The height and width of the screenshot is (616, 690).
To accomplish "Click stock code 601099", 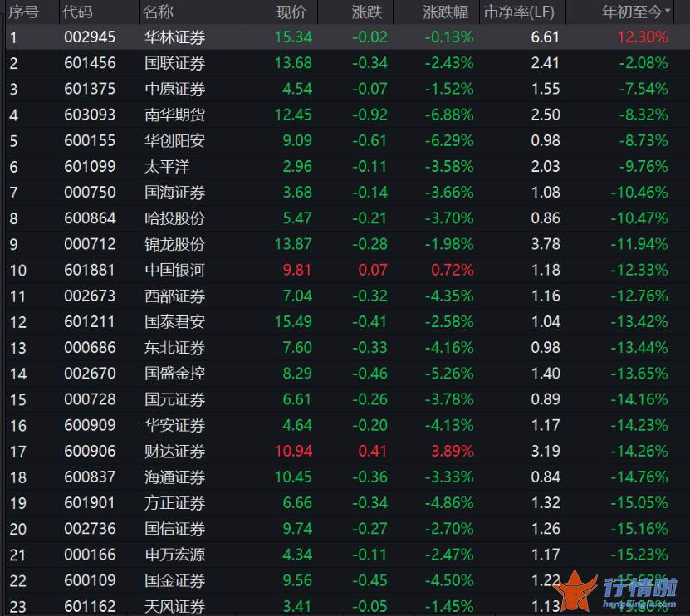I will click(90, 167).
